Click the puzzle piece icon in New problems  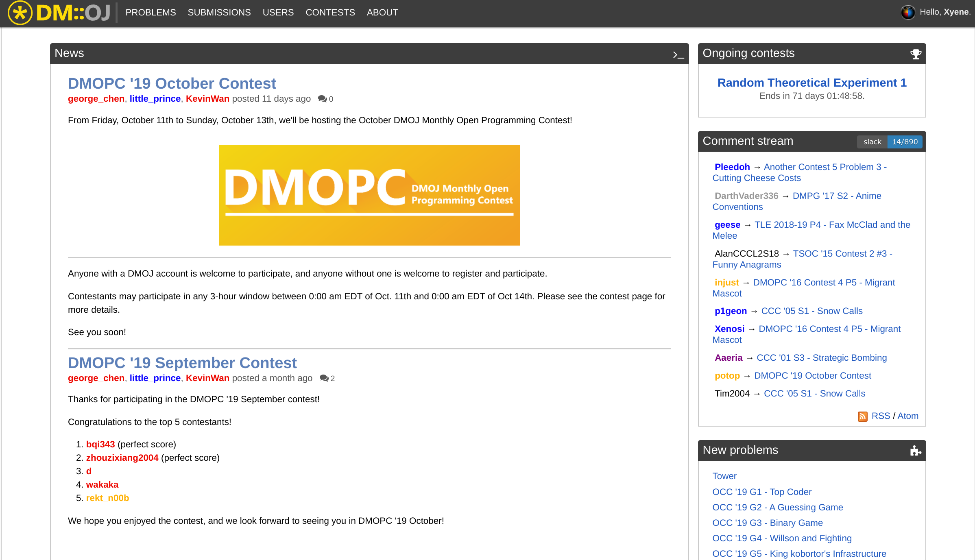[x=915, y=451]
